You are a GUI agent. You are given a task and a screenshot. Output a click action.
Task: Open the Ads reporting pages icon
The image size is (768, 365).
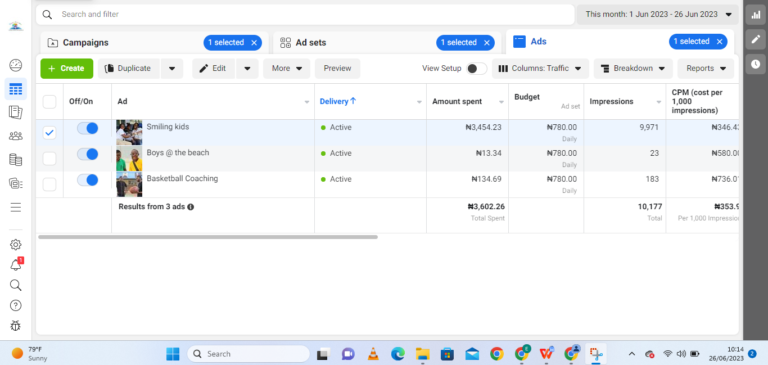coord(16,112)
